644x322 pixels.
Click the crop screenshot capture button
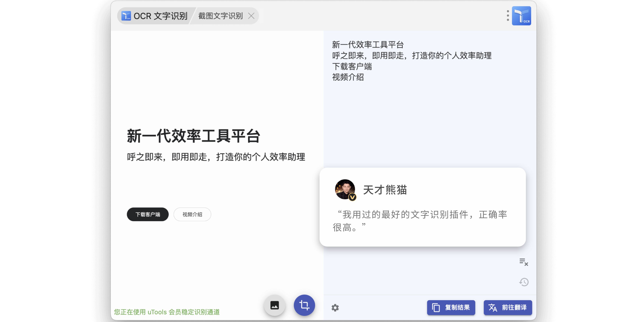click(304, 305)
